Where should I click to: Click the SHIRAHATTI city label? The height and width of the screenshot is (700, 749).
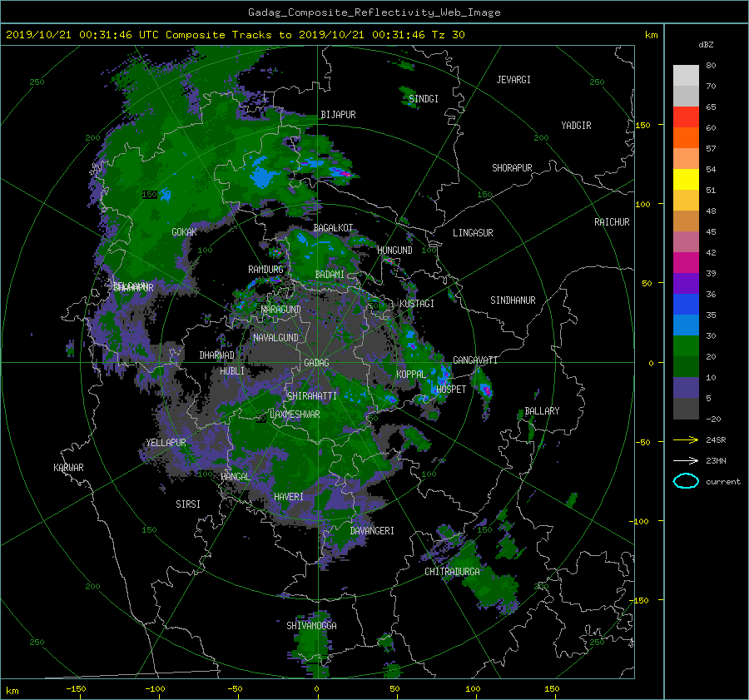coord(312,396)
